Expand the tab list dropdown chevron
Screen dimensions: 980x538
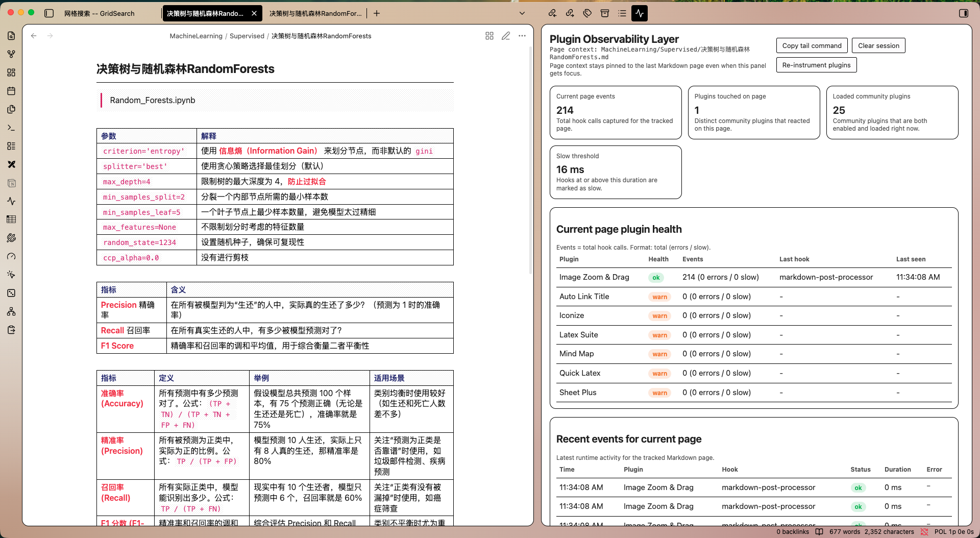pos(522,13)
